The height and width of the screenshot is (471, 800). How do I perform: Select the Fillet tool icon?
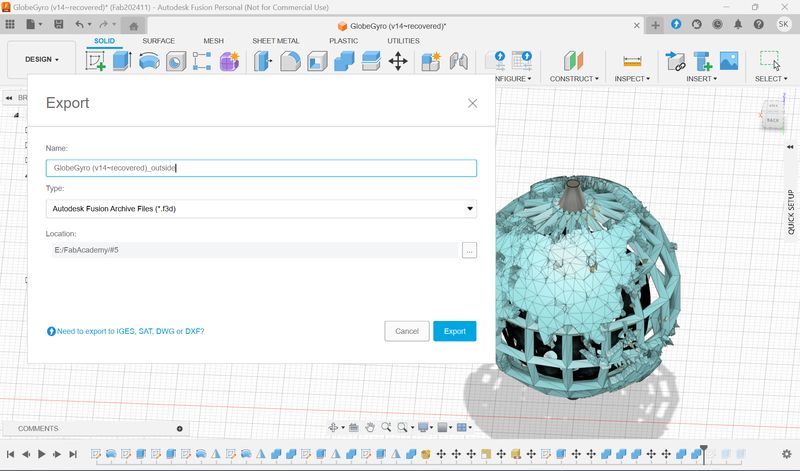click(x=290, y=62)
